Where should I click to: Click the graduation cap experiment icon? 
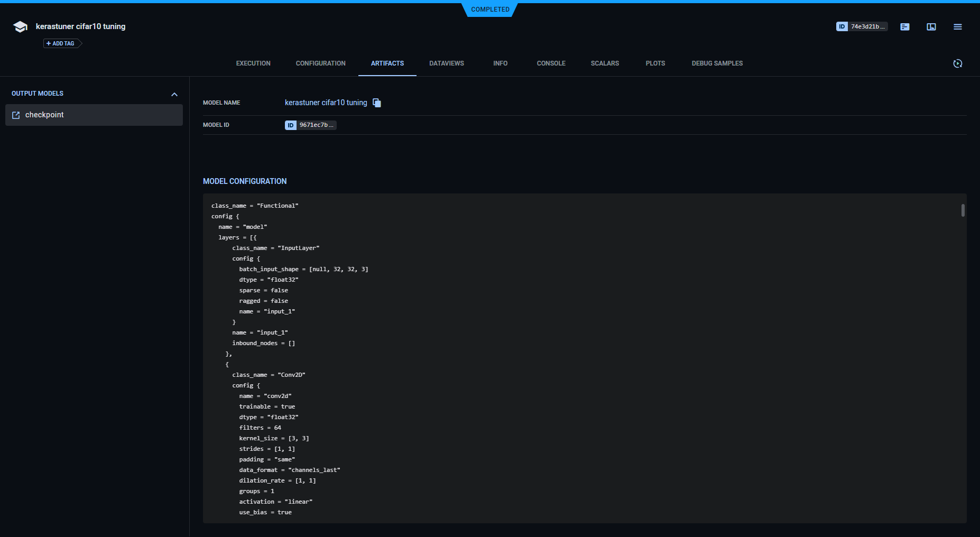click(x=20, y=27)
